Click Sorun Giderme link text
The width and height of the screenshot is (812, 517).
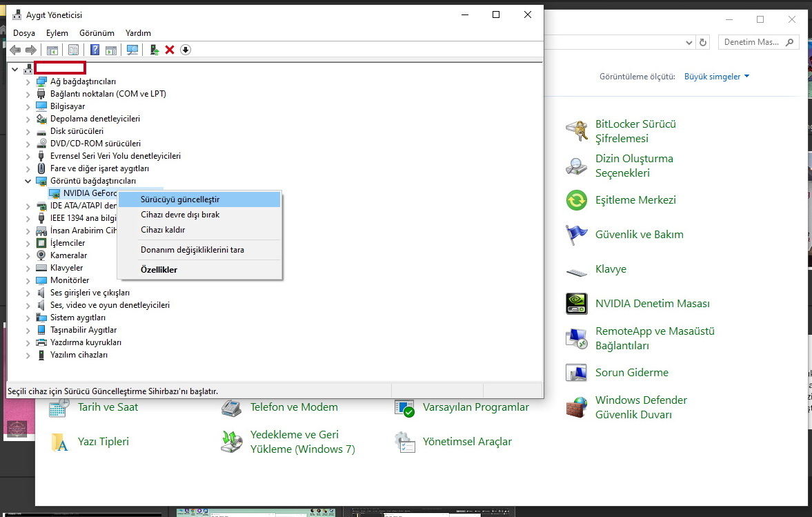pos(632,373)
